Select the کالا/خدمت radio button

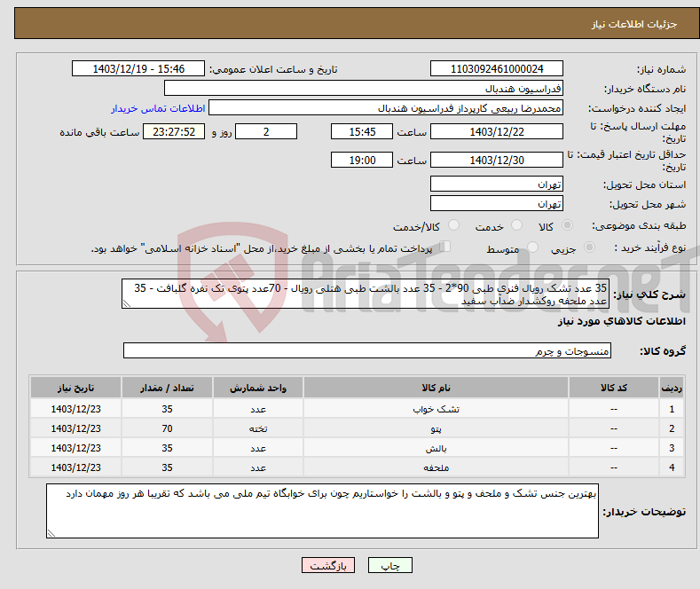coord(453,225)
